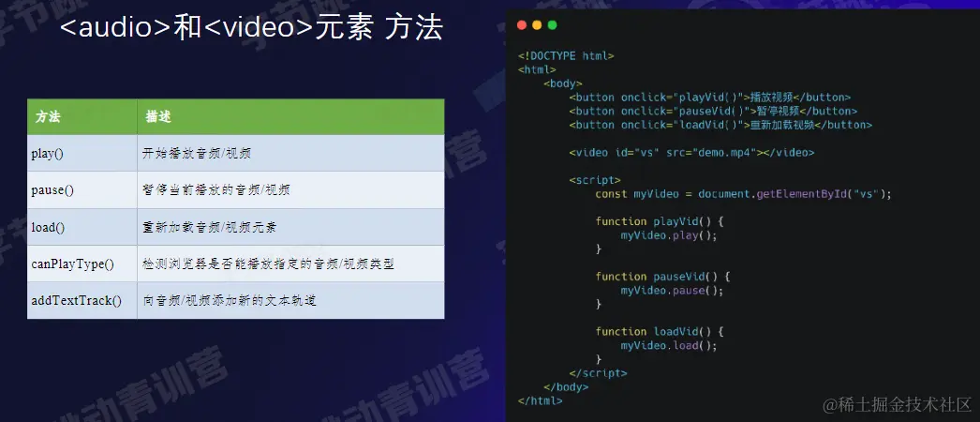Click the '<video id="vs" src="demo.mp4">' line

pyautogui.click(x=691, y=152)
